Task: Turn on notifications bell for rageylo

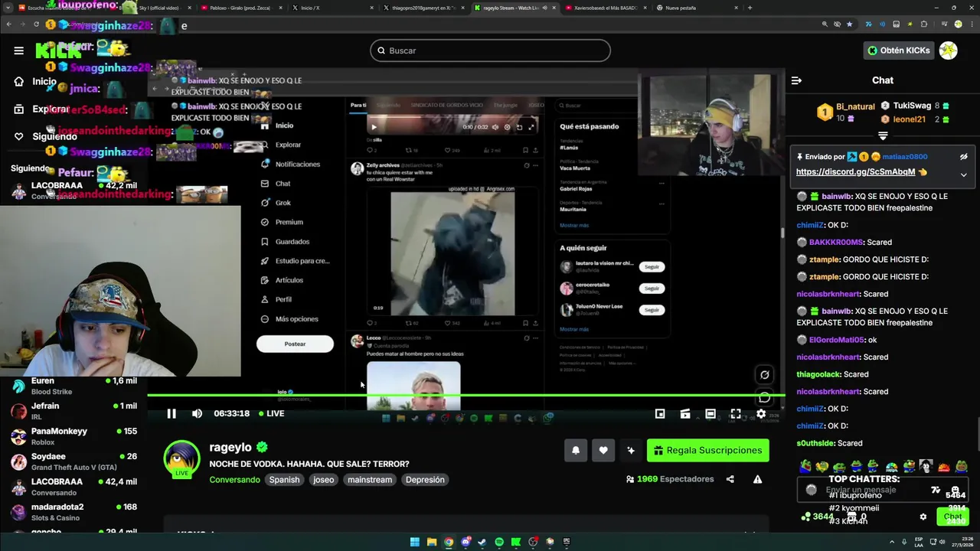Action: [x=576, y=451]
